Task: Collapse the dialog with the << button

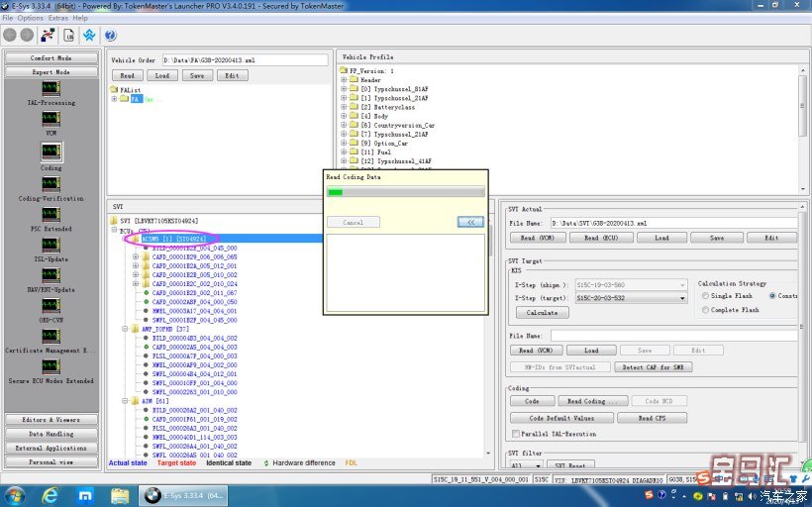Action: tap(470, 222)
